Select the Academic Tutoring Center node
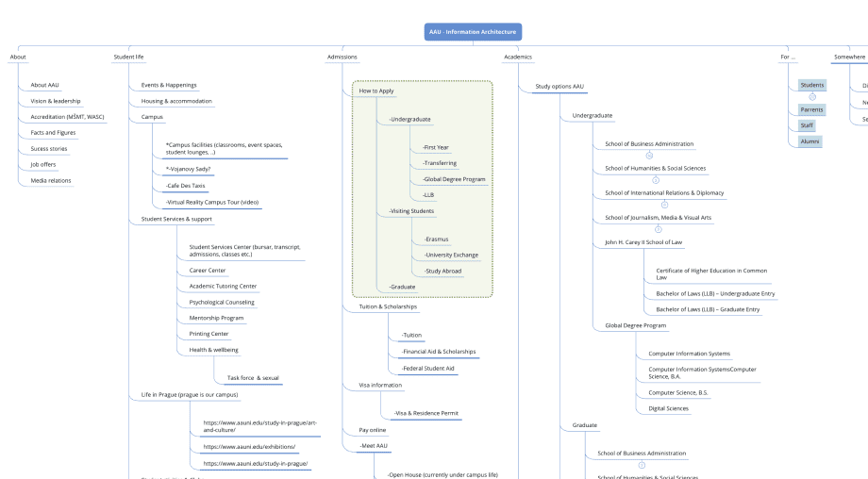Image resolution: width=868 pixels, height=479 pixels. 223,287
